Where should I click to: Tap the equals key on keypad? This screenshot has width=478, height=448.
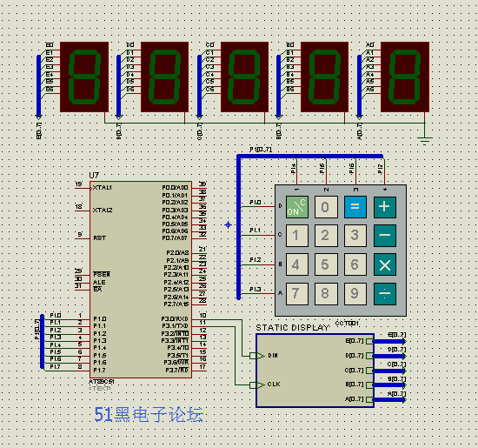(355, 207)
